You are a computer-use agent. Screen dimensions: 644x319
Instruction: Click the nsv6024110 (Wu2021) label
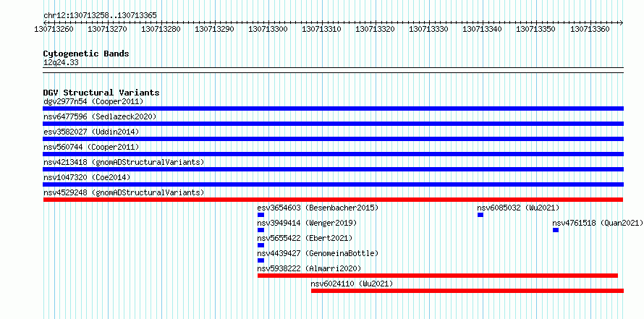[x=352, y=284]
